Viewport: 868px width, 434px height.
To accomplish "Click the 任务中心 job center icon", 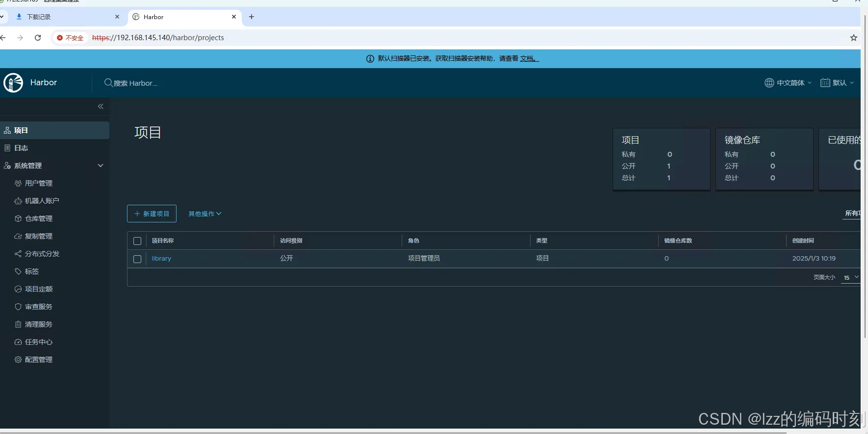I will coord(18,342).
